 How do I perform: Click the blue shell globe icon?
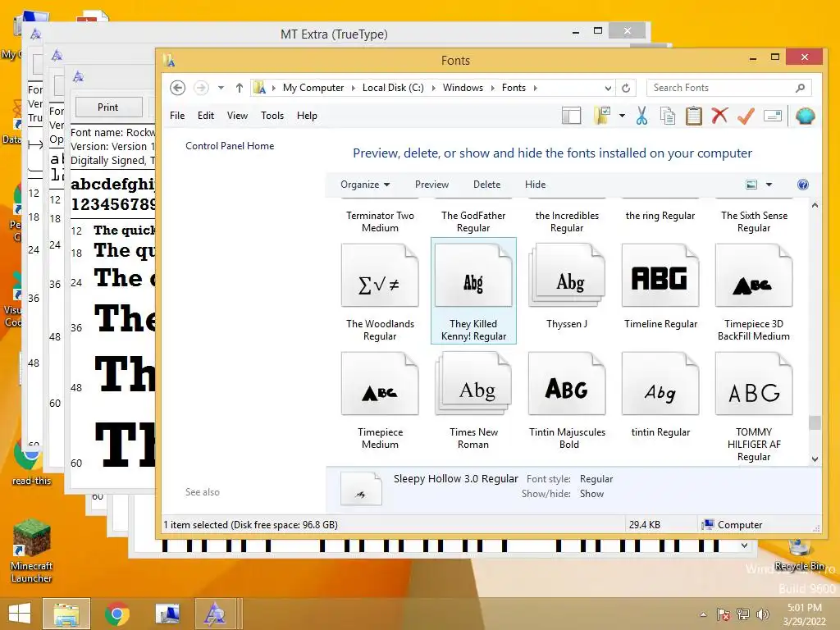(806, 116)
